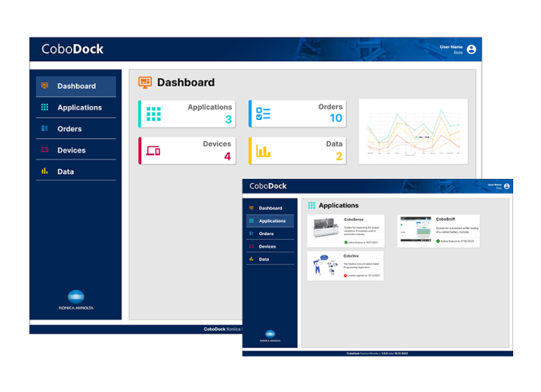
Task: Click the grid icon next to the Applications page heading
Action: (311, 206)
